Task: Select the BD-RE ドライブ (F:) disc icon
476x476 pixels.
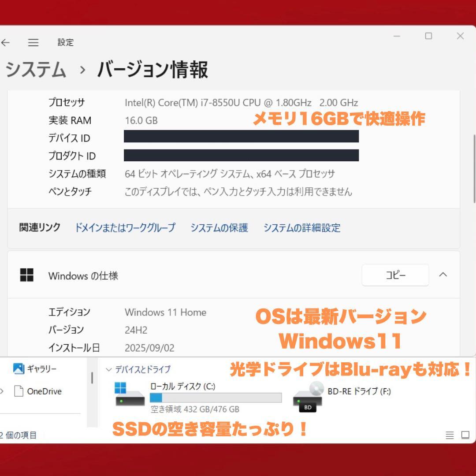Action: tap(308, 397)
